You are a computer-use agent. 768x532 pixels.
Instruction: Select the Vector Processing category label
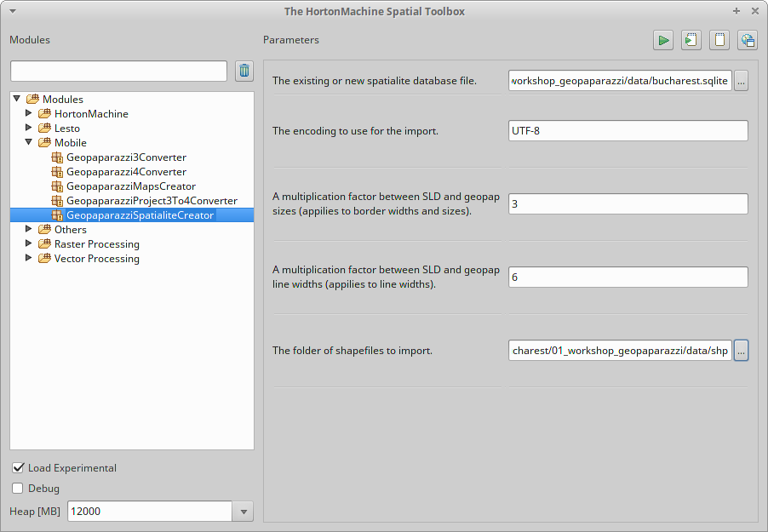point(97,259)
